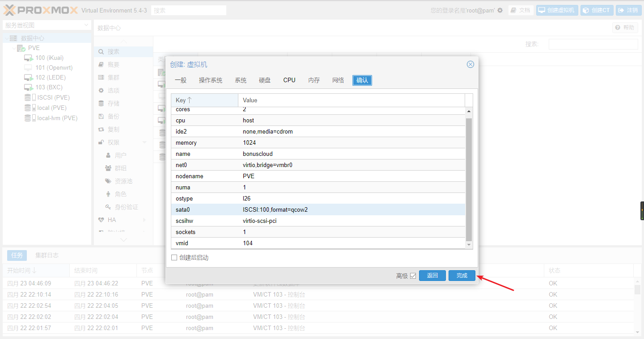Show the 任务 tasks log tab
This screenshot has height=339, width=644.
click(17, 255)
